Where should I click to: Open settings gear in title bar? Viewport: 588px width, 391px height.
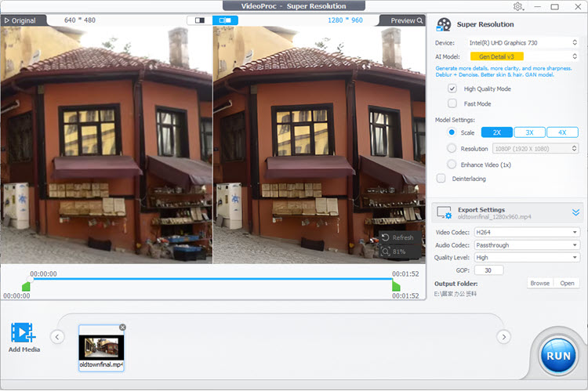pyautogui.click(x=518, y=6)
